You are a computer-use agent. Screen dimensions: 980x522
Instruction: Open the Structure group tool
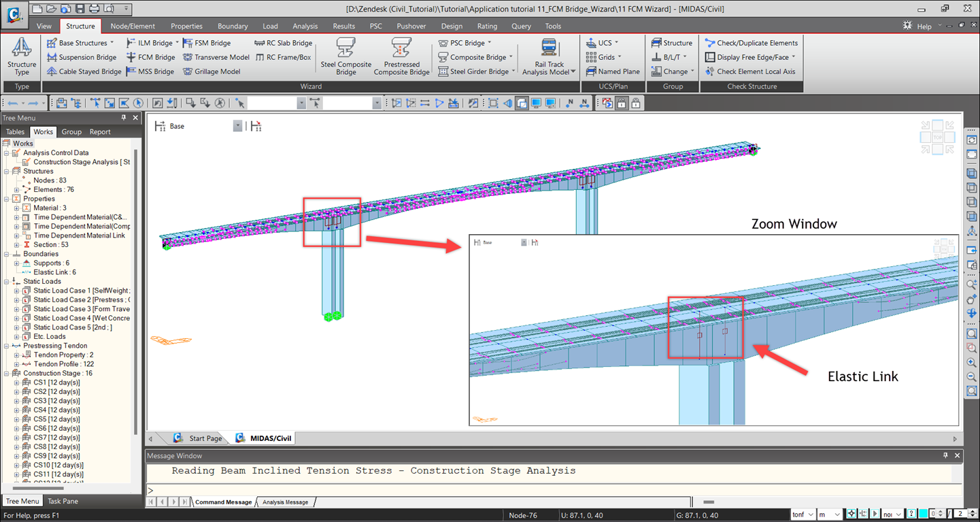(x=671, y=43)
